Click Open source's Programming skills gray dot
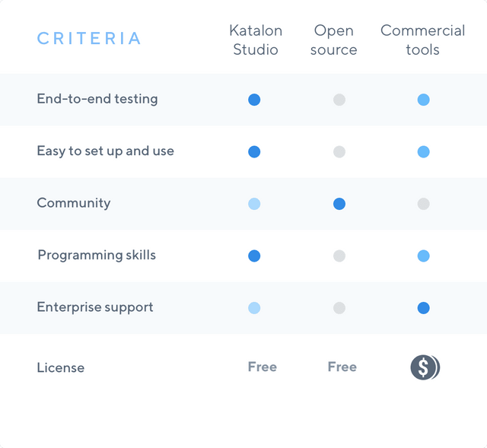487x448 pixels. tap(339, 256)
